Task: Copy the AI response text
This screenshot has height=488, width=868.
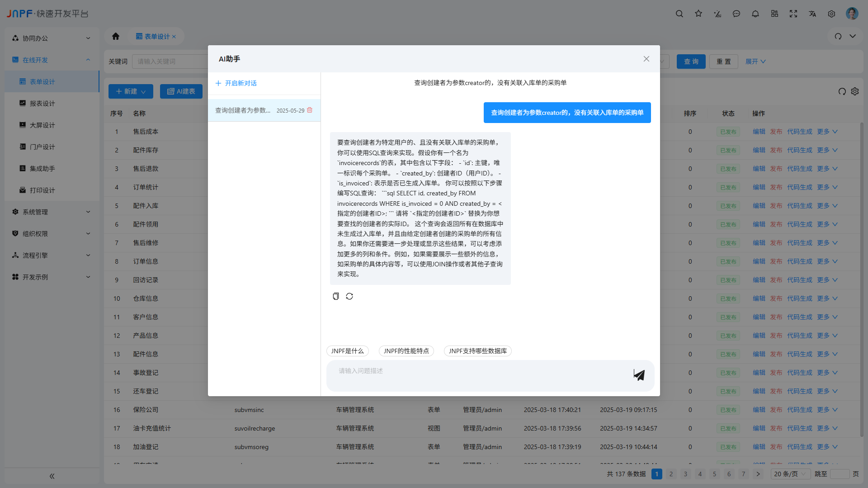Action: pyautogui.click(x=336, y=296)
